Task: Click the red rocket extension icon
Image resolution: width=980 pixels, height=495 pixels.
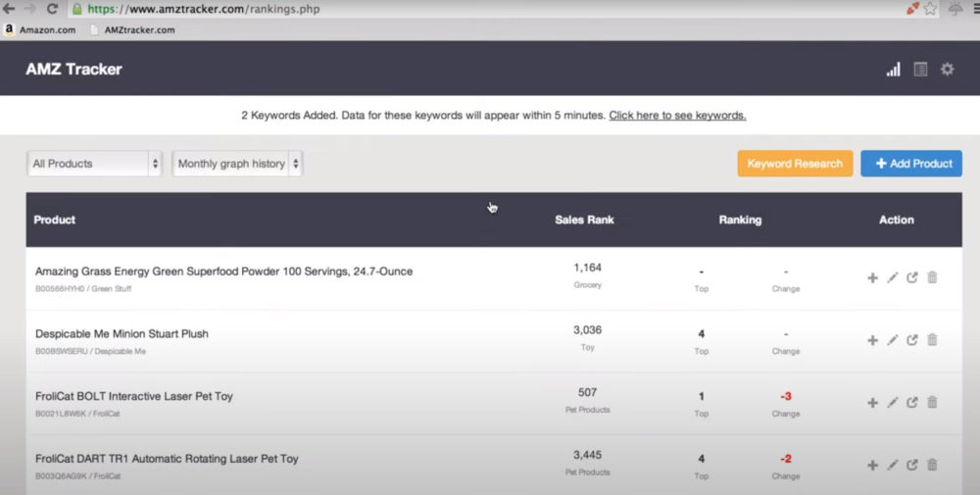Action: click(913, 9)
